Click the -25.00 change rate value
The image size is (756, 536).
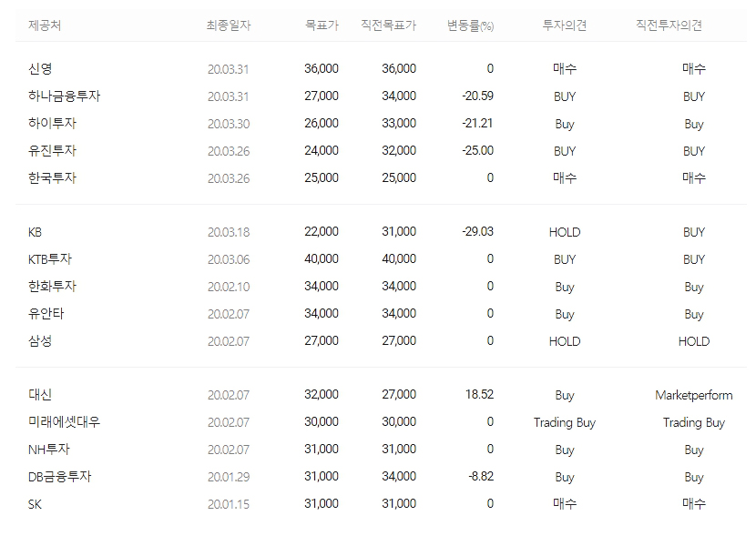[x=477, y=151]
